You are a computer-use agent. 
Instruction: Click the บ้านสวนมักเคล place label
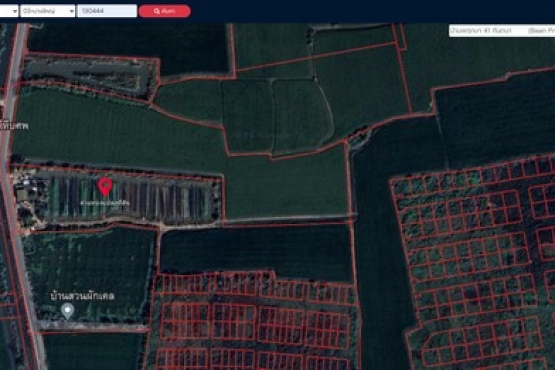click(x=82, y=296)
